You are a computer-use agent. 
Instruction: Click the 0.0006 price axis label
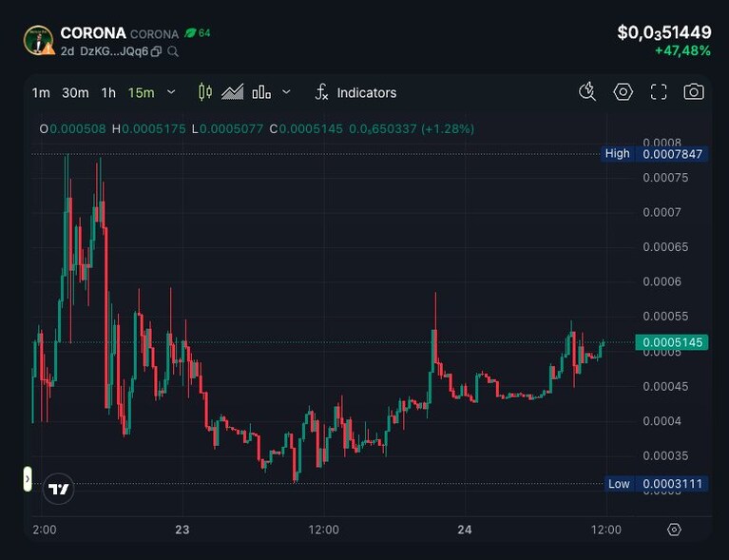pos(662,281)
